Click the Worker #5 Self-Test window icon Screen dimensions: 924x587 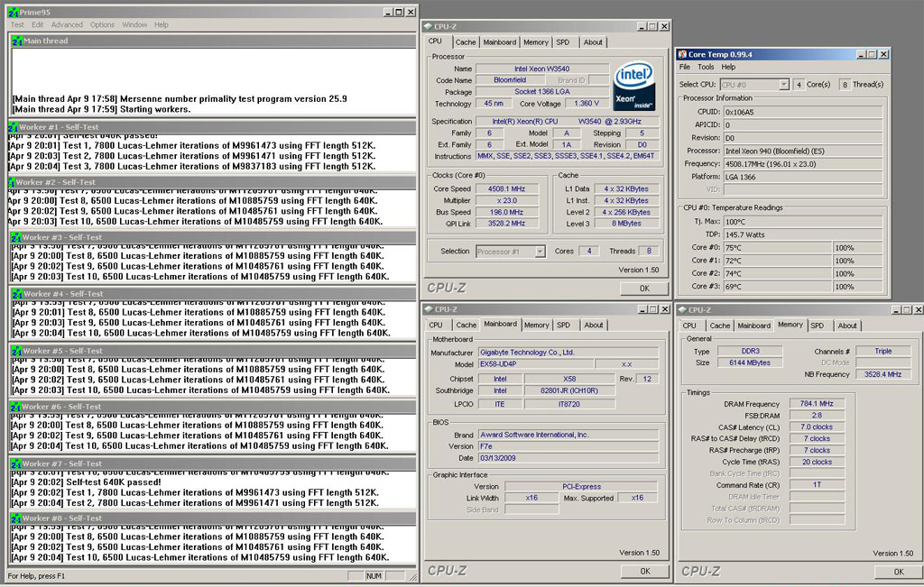coord(17,351)
